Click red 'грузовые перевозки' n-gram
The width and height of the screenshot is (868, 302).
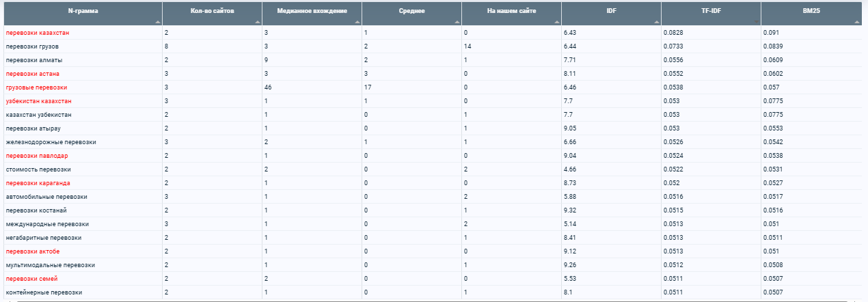36,87
